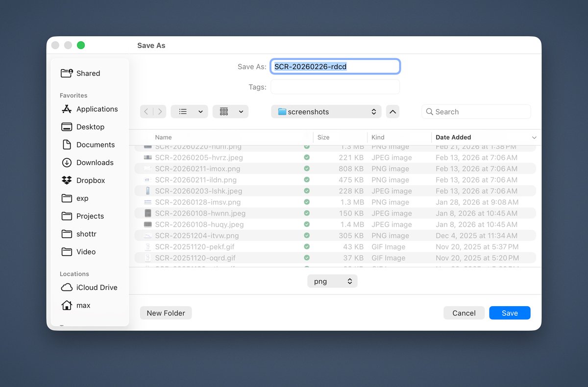Open the png format dropdown
The width and height of the screenshot is (588, 387).
(332, 281)
